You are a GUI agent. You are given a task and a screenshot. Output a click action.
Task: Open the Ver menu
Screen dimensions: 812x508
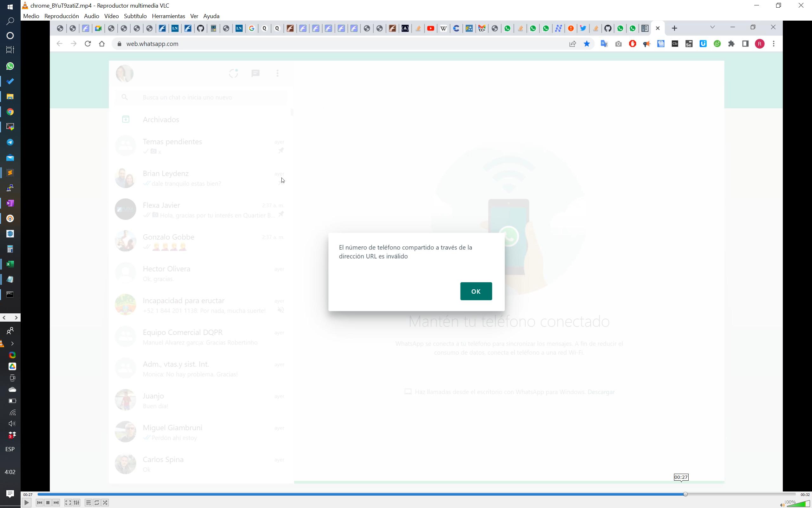pyautogui.click(x=194, y=16)
